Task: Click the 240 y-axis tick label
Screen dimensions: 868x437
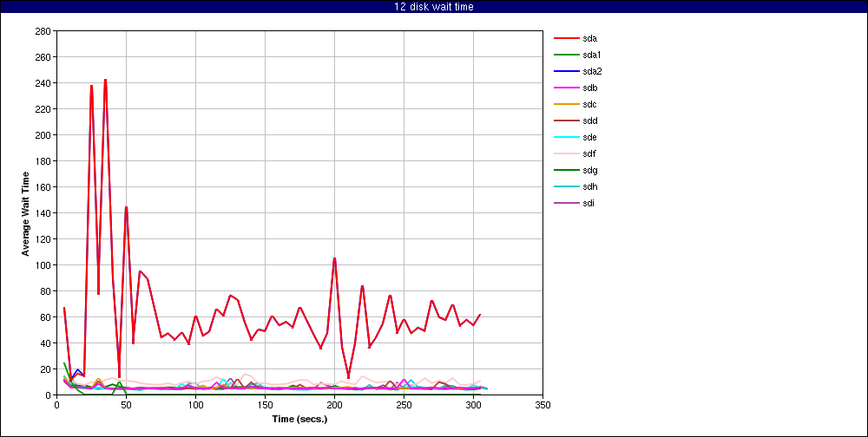Action: point(43,83)
